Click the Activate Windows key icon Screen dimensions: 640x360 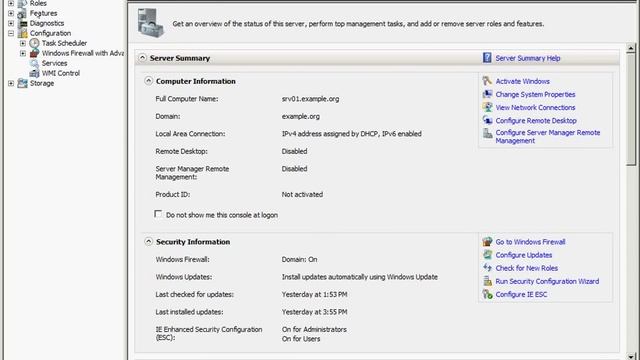click(x=487, y=81)
